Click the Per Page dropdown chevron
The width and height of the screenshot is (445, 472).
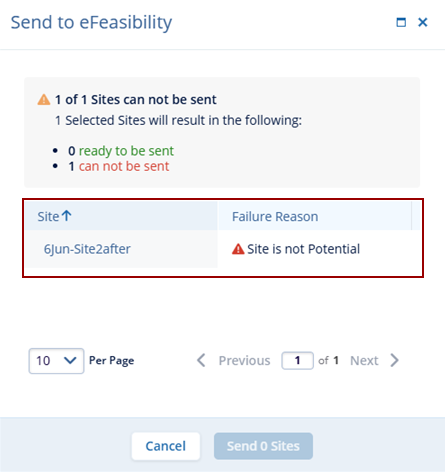click(x=70, y=360)
